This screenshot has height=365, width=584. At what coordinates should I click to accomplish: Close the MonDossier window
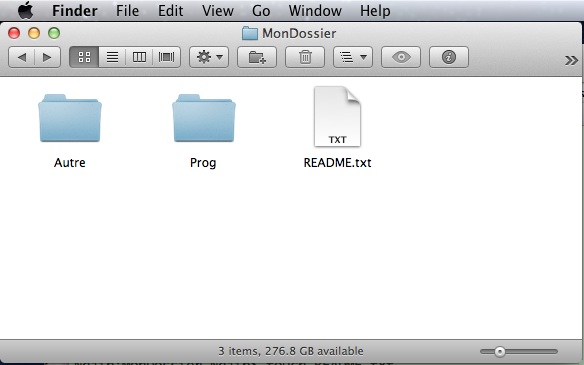pos(14,33)
